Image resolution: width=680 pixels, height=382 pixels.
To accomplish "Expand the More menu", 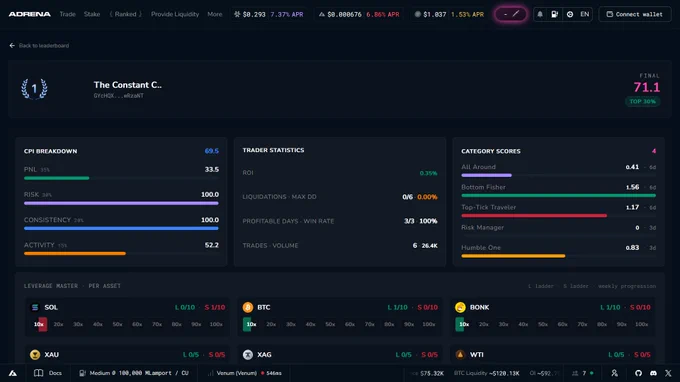I will click(215, 14).
